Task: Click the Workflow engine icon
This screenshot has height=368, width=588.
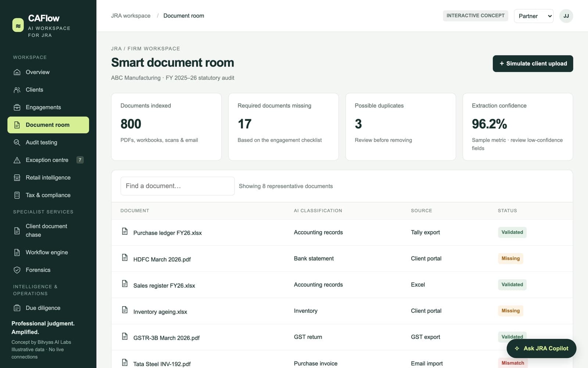Action: point(17,252)
